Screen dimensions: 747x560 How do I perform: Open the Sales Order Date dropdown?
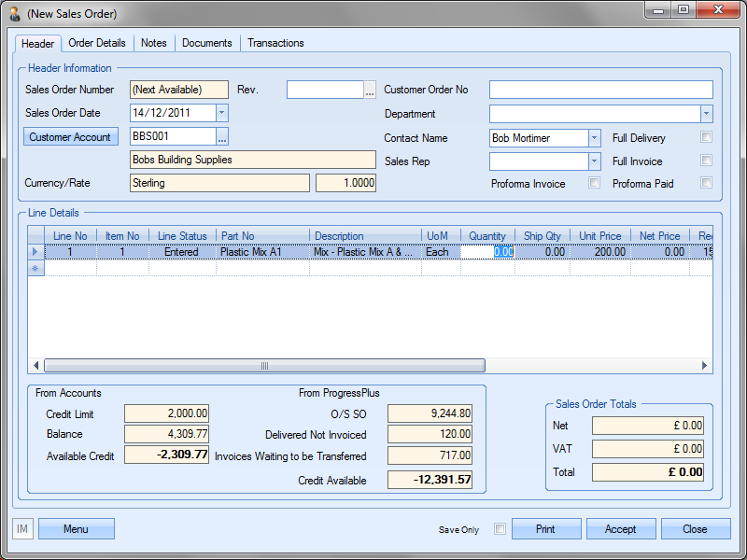coord(221,113)
